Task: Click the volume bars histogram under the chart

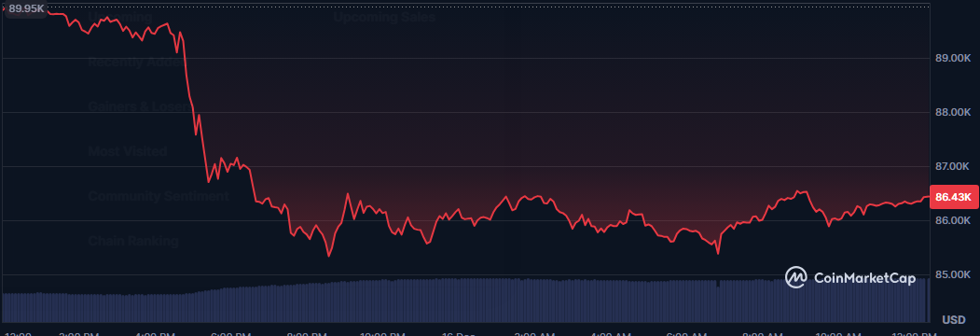Action: (466, 301)
